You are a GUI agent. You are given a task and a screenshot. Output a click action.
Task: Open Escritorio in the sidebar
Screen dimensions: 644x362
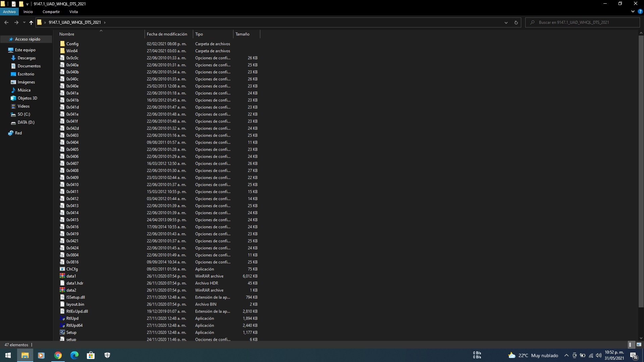[26, 74]
